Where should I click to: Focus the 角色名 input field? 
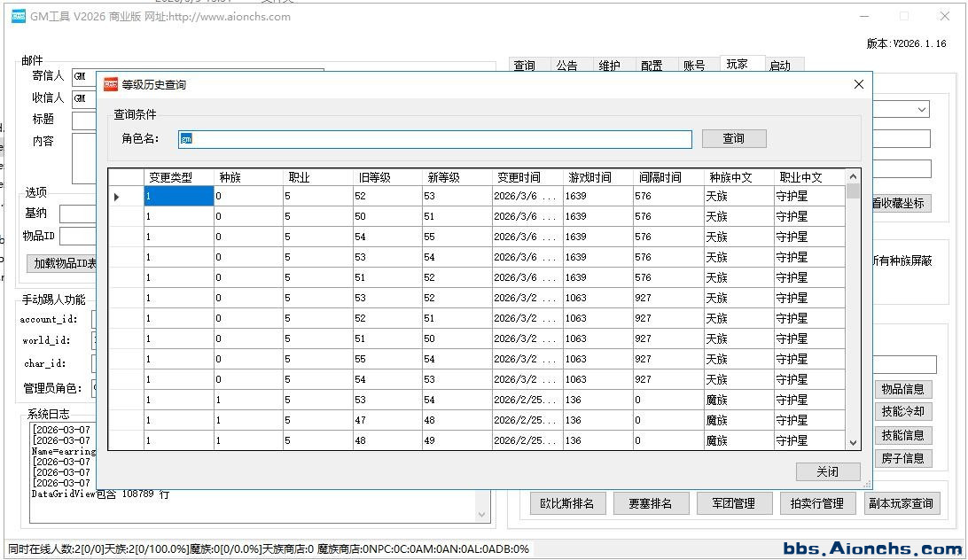click(x=434, y=139)
